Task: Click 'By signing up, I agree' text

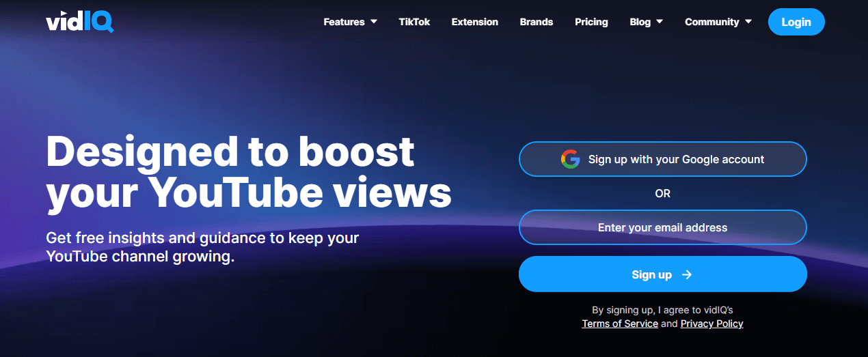Action: [663, 310]
